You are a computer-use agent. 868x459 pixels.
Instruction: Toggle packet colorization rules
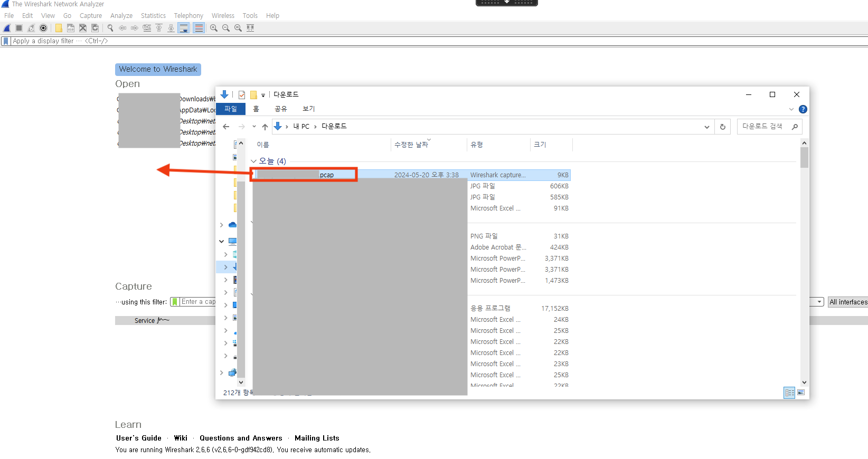click(x=199, y=28)
